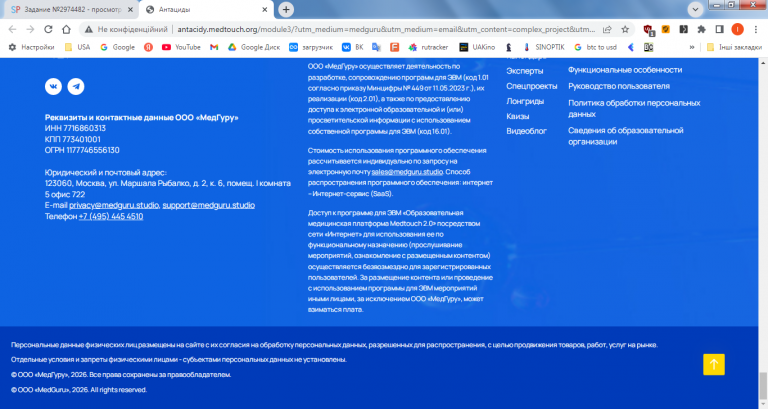Open the btc to usd bookmark

(595, 47)
